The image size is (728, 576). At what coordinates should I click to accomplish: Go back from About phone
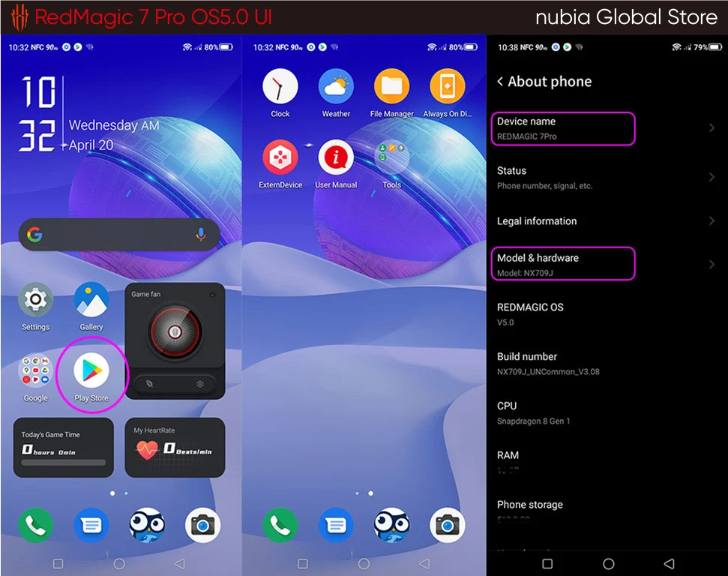(500, 81)
